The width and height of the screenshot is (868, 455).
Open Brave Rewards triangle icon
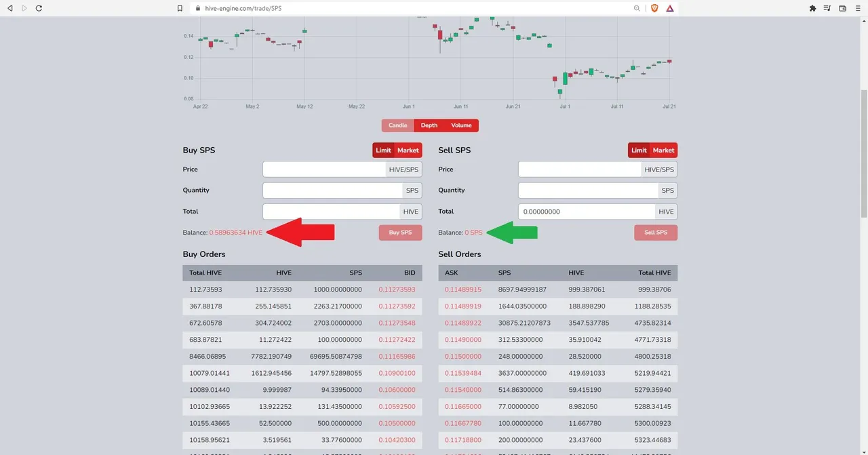tap(670, 8)
